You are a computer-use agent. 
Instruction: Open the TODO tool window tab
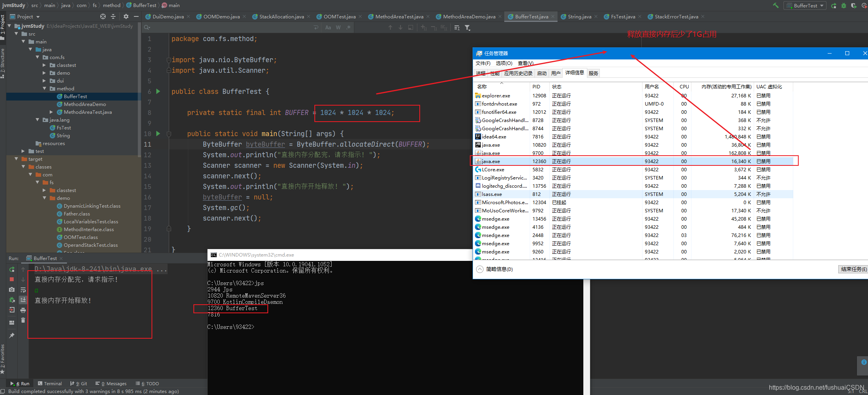coord(147,383)
